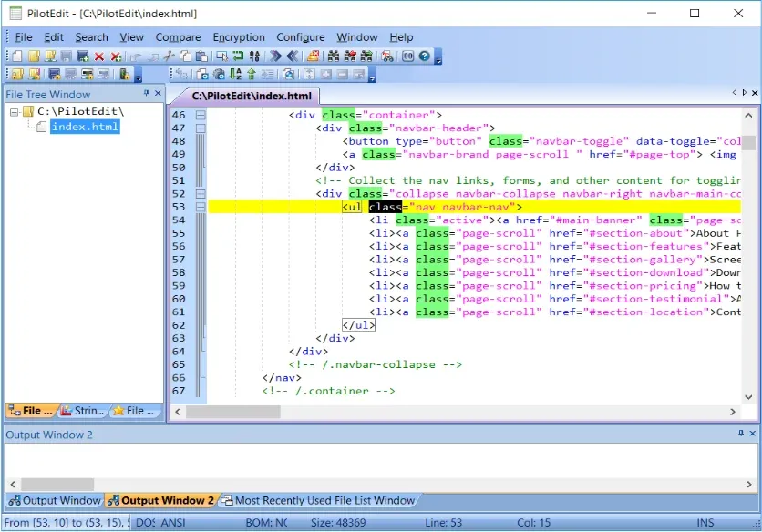
Task: Click the find in files icon
Action: (x=387, y=56)
